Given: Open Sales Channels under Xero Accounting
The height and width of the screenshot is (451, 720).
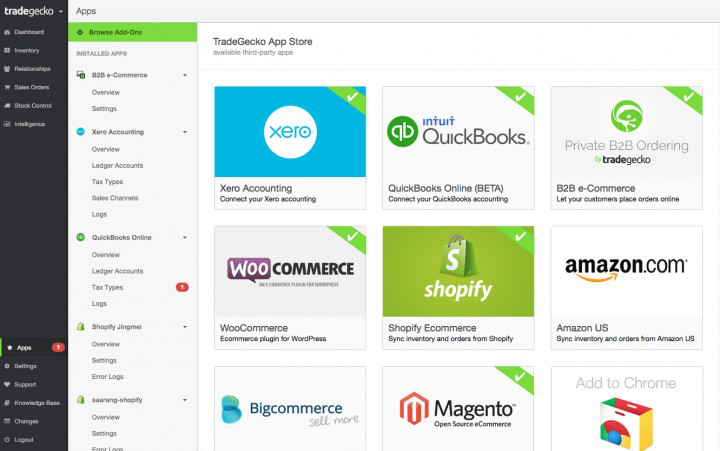Looking at the screenshot, I should tap(115, 198).
